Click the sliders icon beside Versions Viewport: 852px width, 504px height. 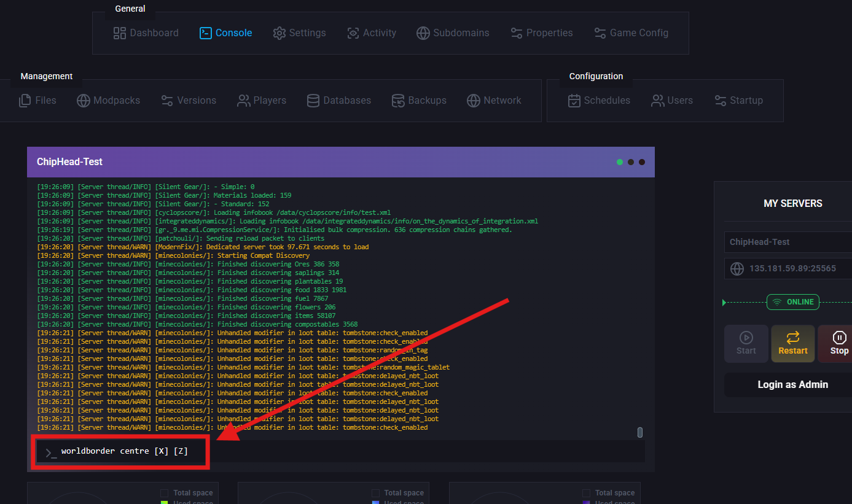(167, 101)
